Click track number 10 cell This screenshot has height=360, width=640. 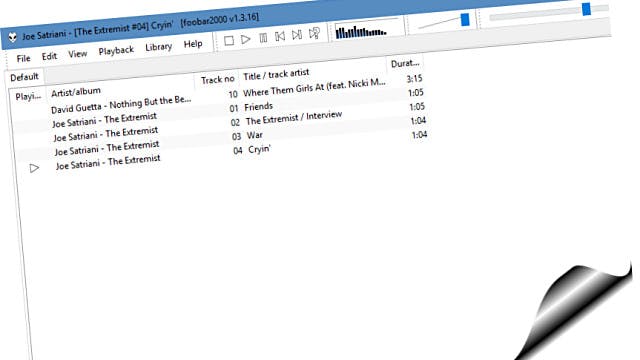tap(233, 94)
